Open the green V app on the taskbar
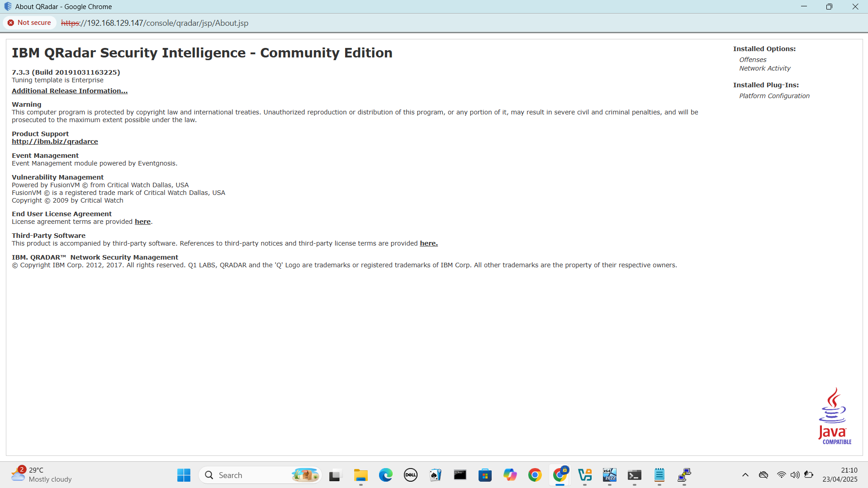Screen dimensions: 868x488 585,475
